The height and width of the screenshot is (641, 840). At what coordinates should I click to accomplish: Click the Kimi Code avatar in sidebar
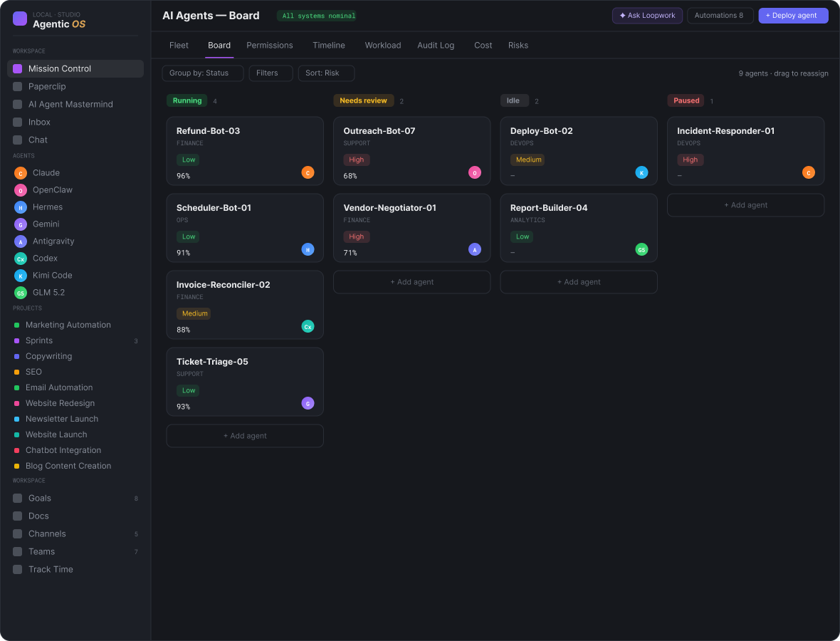(21, 276)
